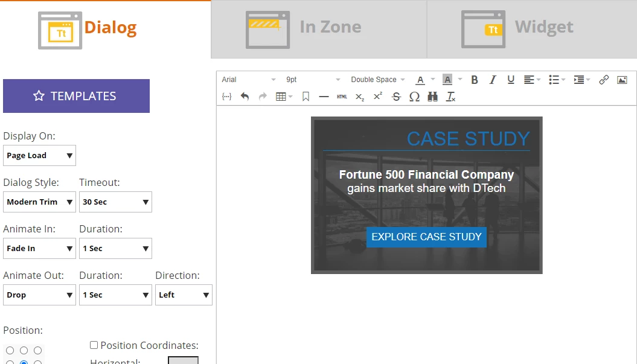Open the Display On dropdown
637x364 pixels.
[39, 156]
